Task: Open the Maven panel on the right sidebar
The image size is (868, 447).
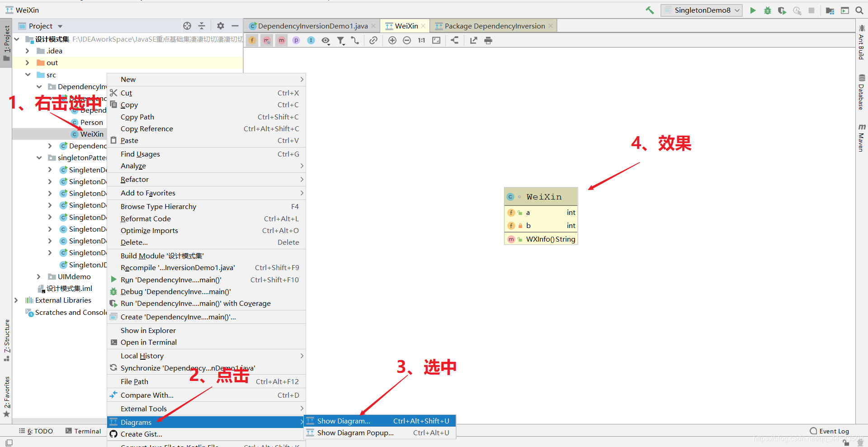Action: (862, 136)
